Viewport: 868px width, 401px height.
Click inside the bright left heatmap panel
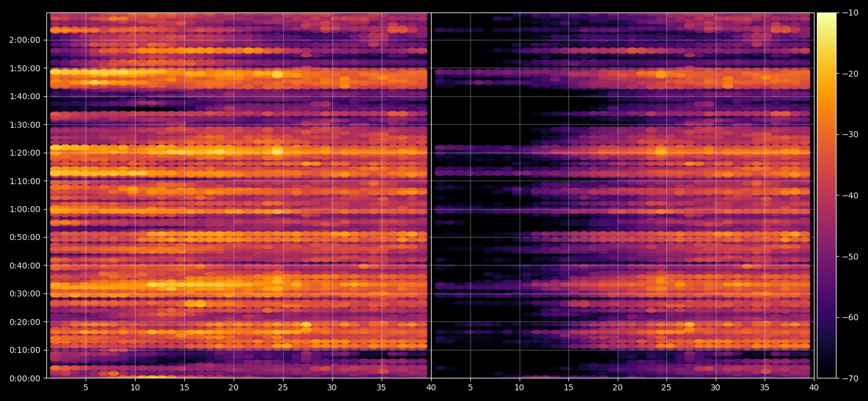pyautogui.click(x=238, y=195)
